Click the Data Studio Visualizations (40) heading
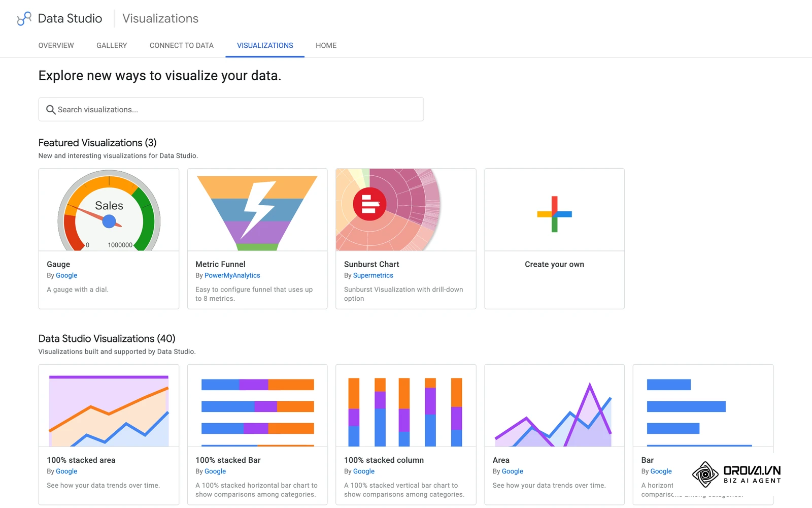Image resolution: width=812 pixels, height=508 pixels. click(107, 339)
